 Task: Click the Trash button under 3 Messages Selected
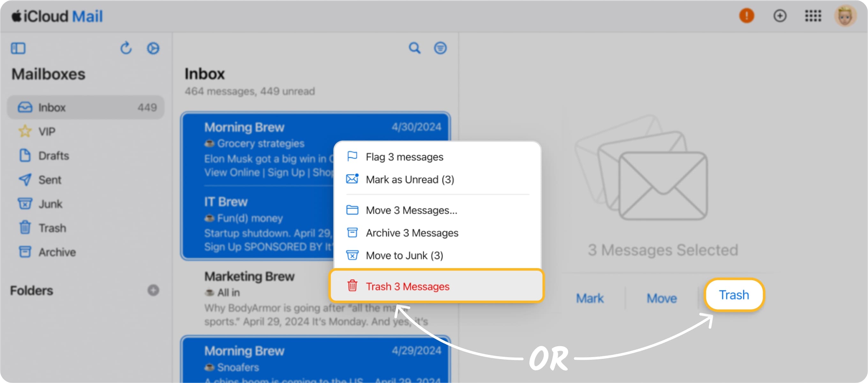[x=734, y=295]
